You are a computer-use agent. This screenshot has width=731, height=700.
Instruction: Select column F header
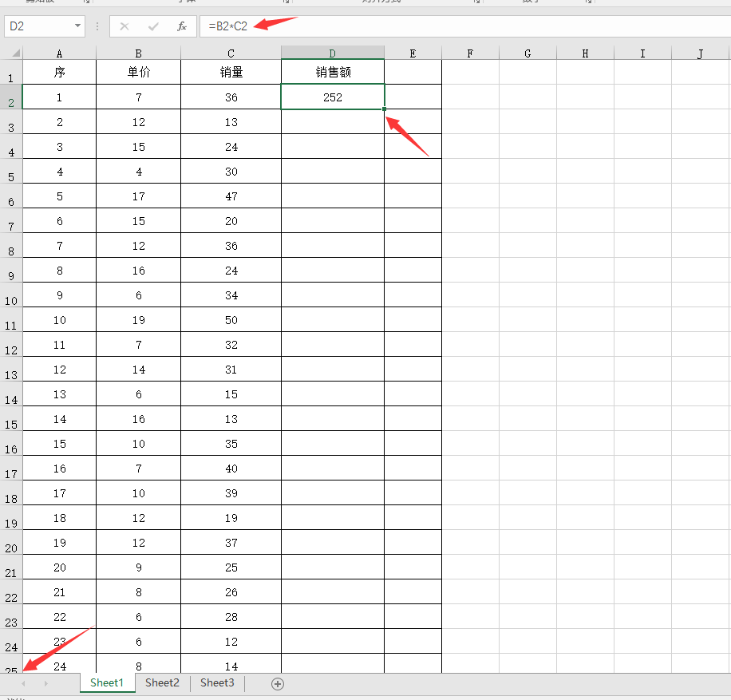470,53
